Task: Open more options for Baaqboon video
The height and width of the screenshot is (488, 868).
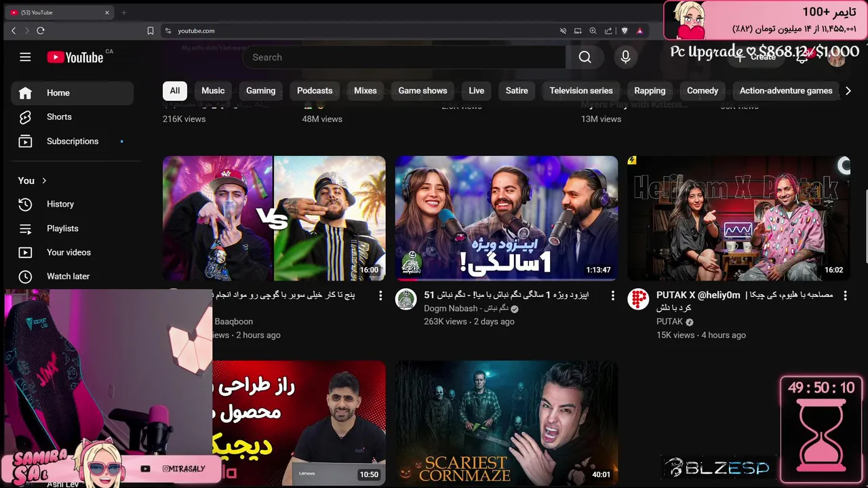Action: pos(380,296)
